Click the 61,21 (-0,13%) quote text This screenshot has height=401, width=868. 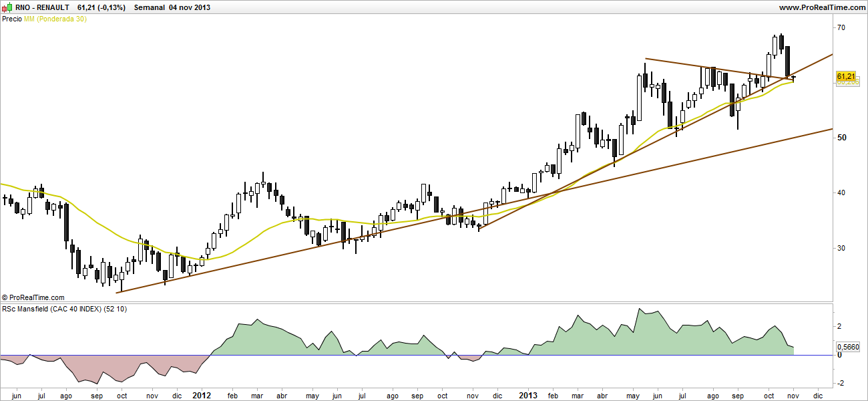click(101, 7)
